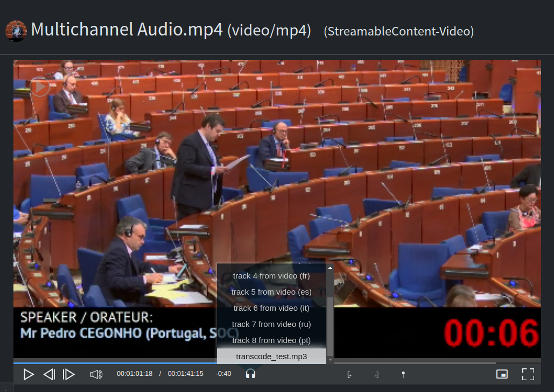Screen dimensions: 554x392
Task: Click the audio track list scrollbar thumb
Action: point(331,326)
